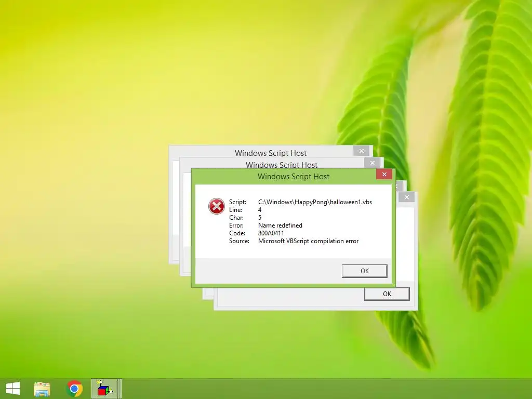Click the second window's 'Windows Script Host' title
The image size is (532, 399).
[x=281, y=165]
